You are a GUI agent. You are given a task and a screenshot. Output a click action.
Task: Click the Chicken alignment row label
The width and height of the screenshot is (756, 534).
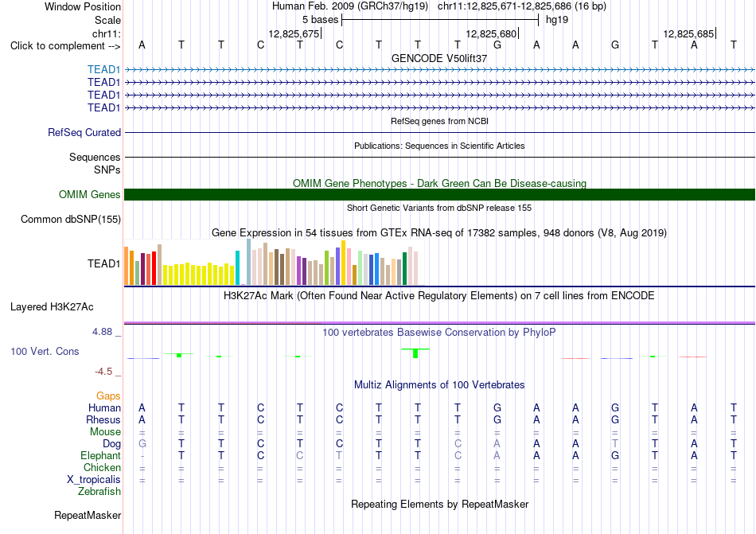[x=102, y=468]
